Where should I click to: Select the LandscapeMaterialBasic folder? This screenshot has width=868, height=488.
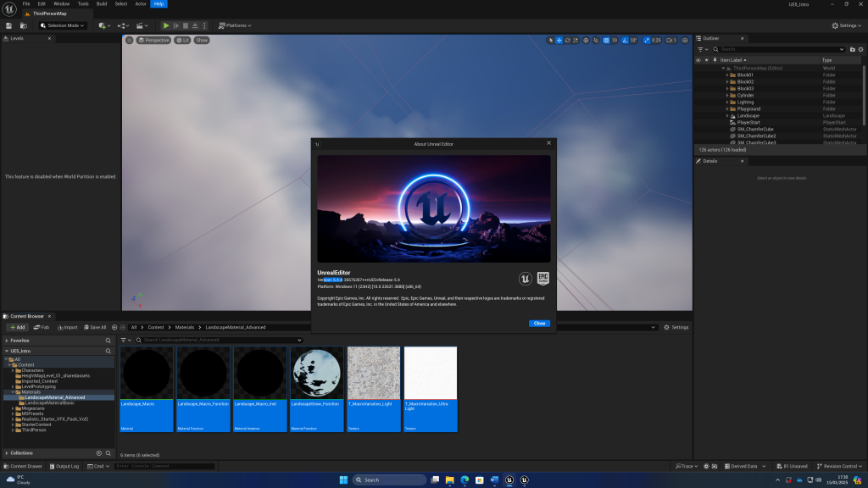[50, 402]
